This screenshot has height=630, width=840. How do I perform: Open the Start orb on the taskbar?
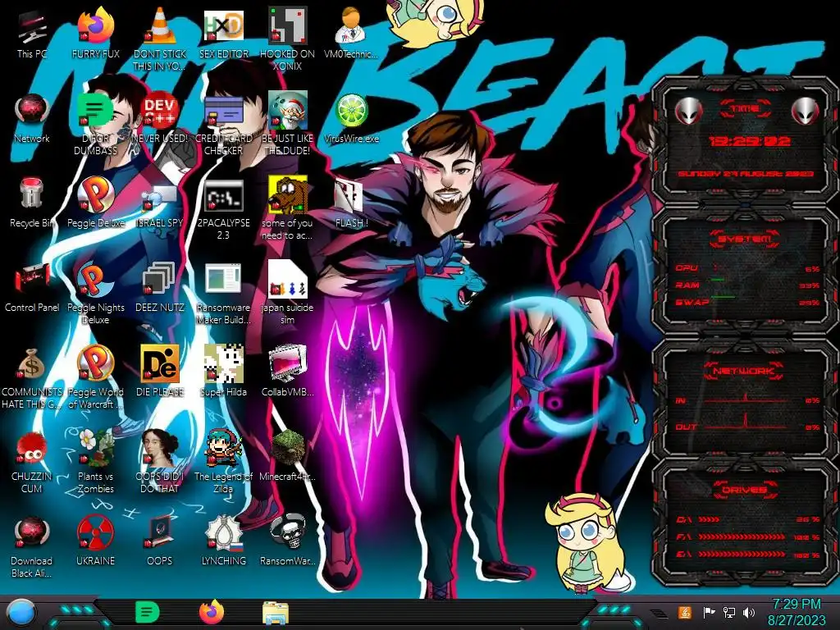pyautogui.click(x=21, y=613)
